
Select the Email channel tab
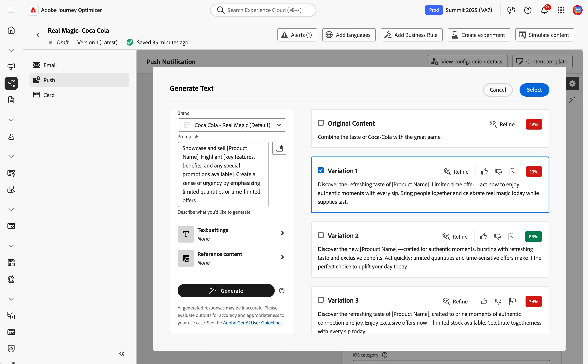(x=79, y=65)
